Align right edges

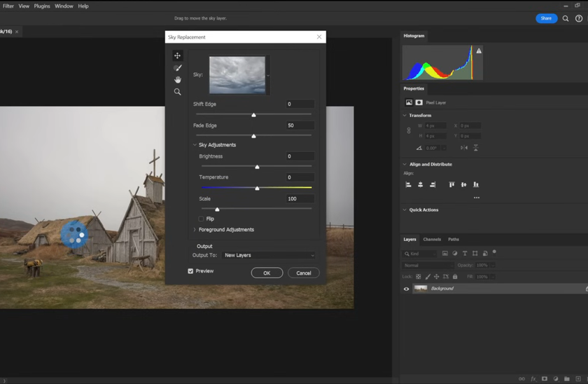tap(433, 185)
